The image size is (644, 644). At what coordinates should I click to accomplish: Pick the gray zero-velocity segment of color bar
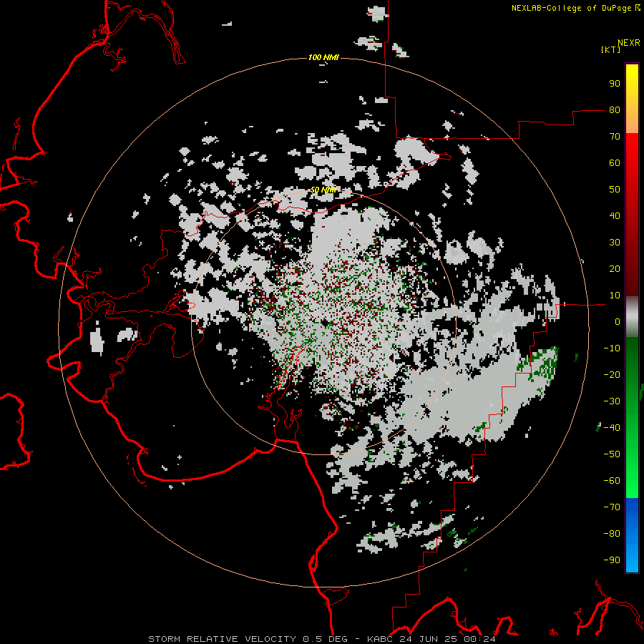pyautogui.click(x=632, y=317)
